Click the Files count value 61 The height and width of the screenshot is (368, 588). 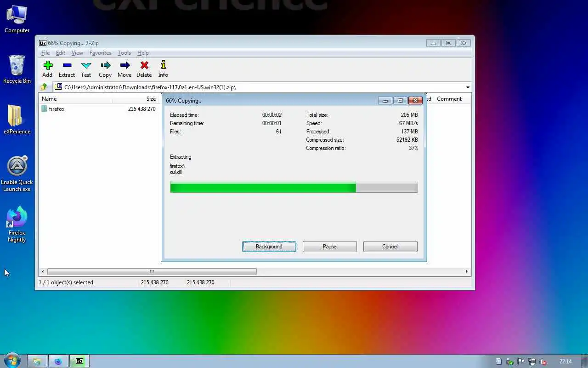[x=278, y=132]
